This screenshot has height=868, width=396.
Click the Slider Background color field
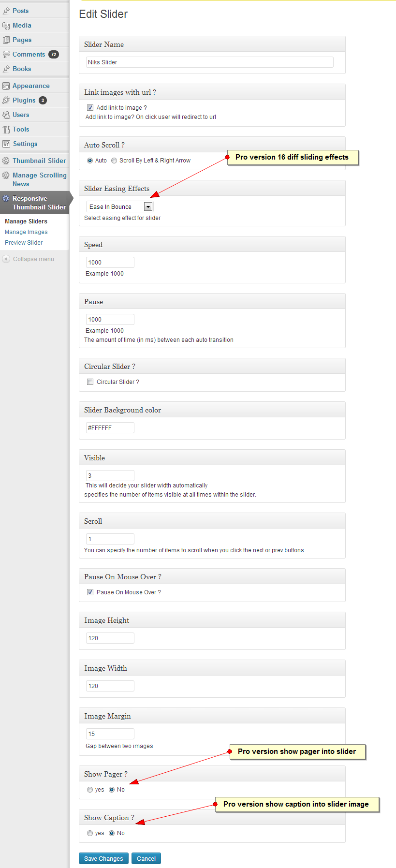coord(110,427)
